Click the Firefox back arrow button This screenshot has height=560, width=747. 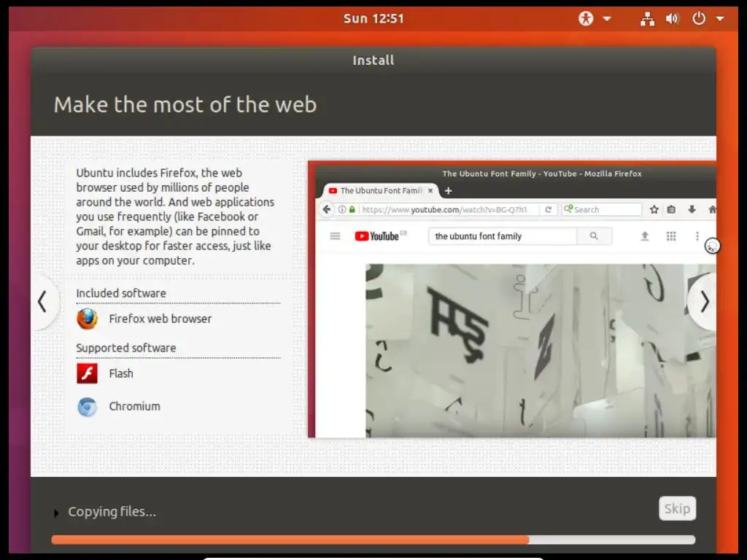pos(326,209)
